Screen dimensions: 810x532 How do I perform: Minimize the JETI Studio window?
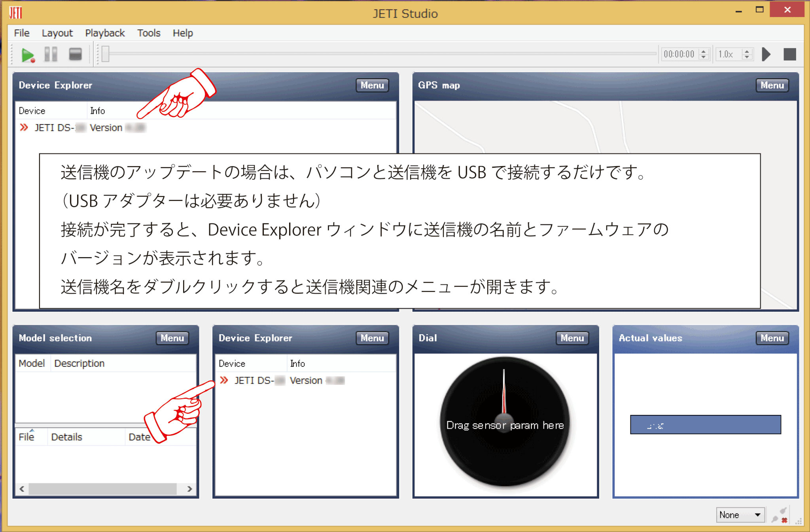point(738,11)
